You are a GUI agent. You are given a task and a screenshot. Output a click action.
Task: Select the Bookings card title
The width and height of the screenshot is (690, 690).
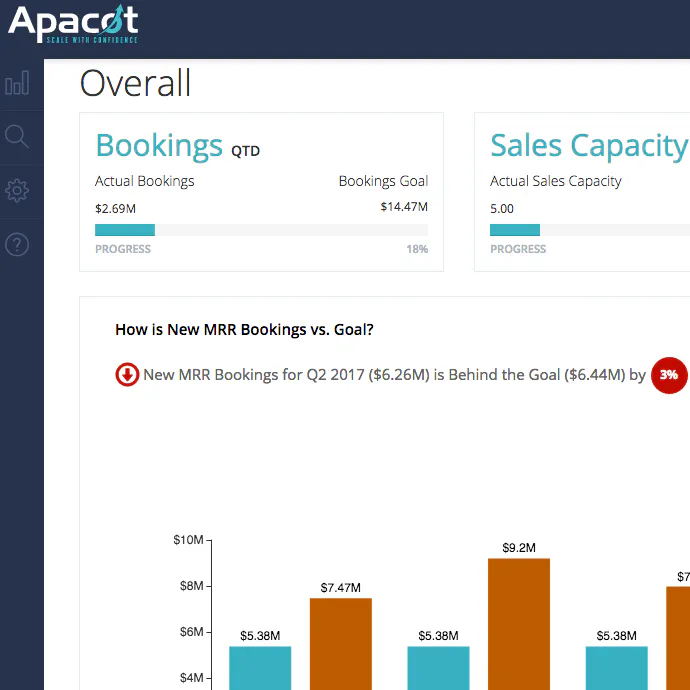click(x=159, y=146)
